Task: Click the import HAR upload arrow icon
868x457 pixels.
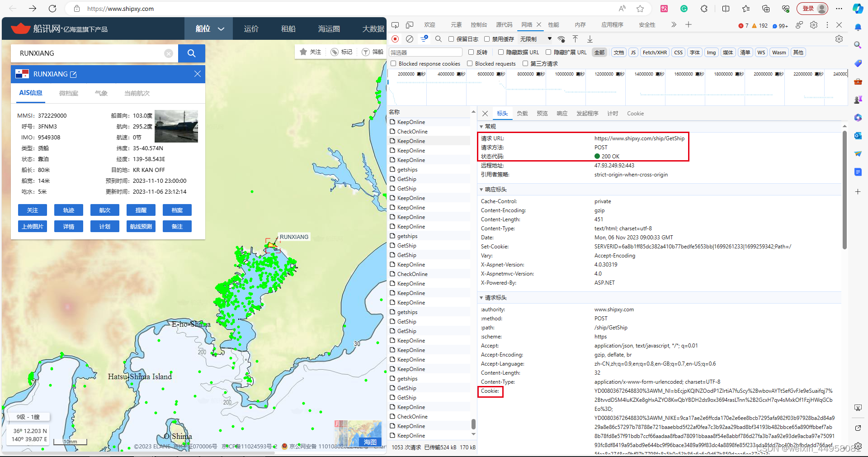Action: point(575,39)
